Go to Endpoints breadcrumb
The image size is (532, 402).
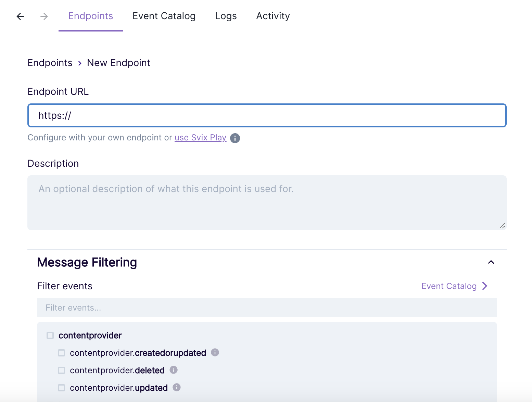pos(50,63)
